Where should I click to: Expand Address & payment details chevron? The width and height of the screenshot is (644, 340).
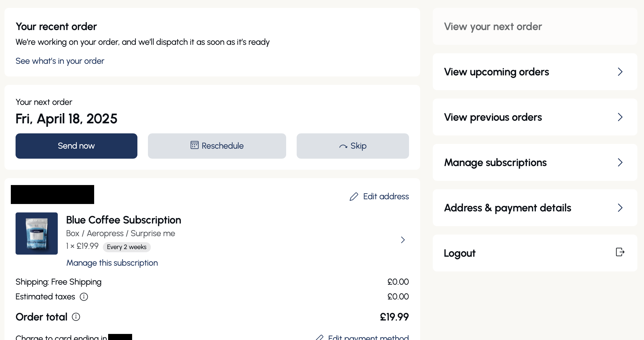click(x=620, y=208)
